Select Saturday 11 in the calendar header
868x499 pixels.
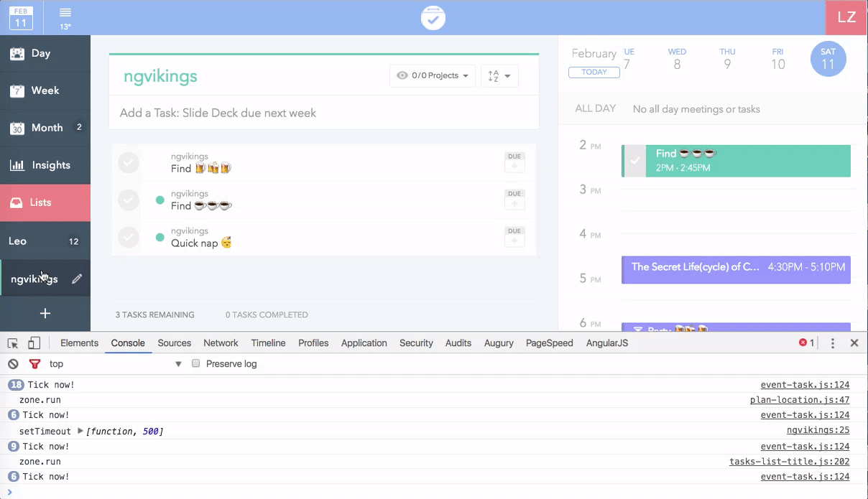click(x=828, y=59)
